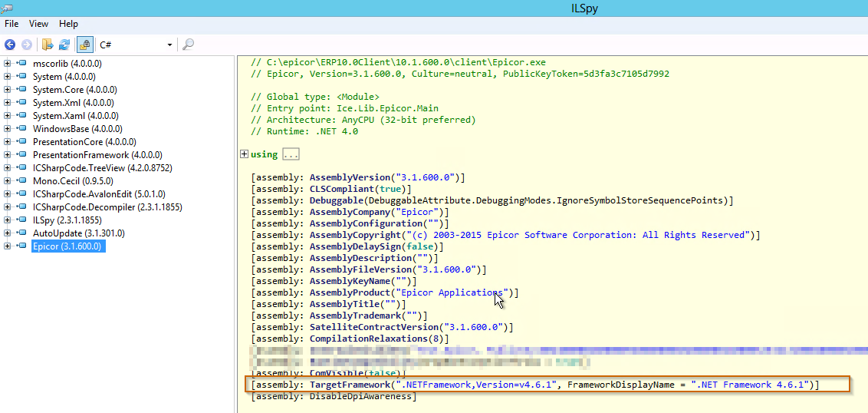The height and width of the screenshot is (413, 868).
Task: Open the File menu
Action: point(12,24)
